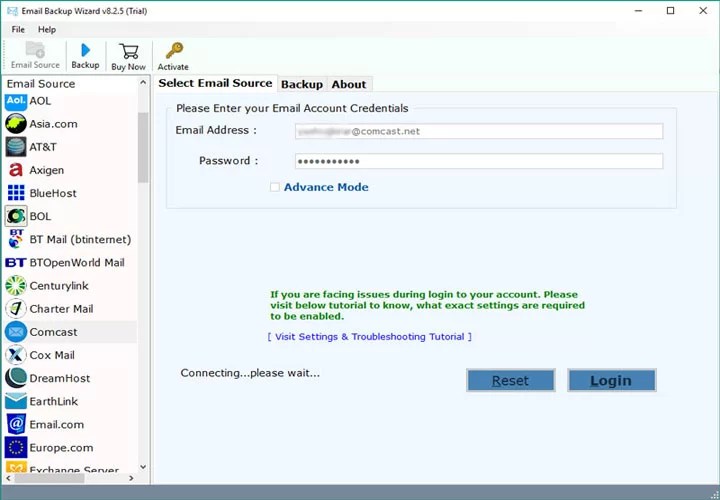The image size is (720, 500).
Task: Switch to the Backup tab
Action: 302,84
